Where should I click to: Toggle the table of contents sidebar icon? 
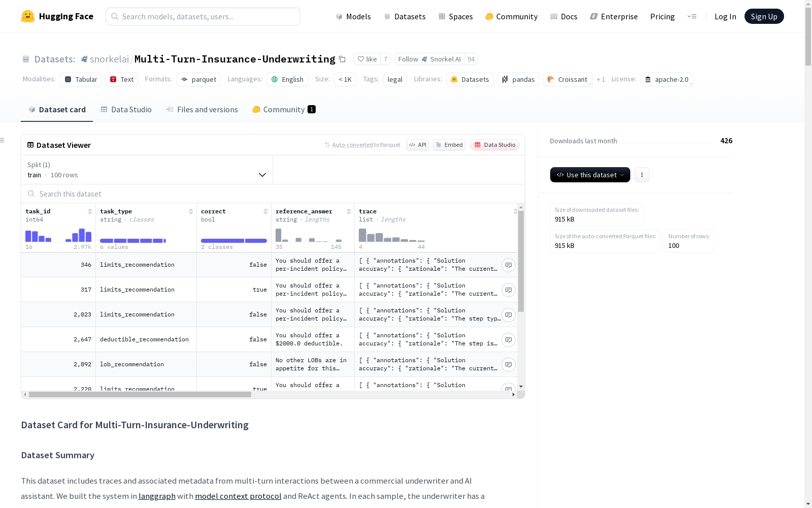[3, 140]
